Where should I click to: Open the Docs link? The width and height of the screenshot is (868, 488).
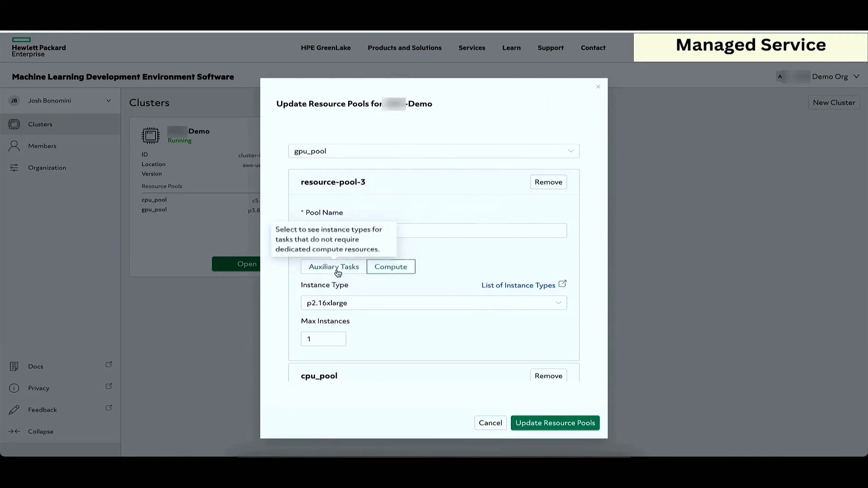point(35,366)
